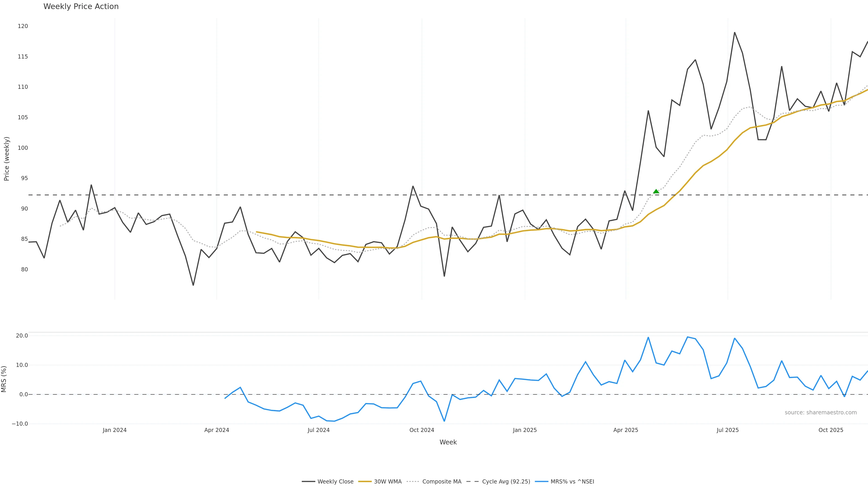Hide the 30W WMA series via legend

pyautogui.click(x=387, y=482)
